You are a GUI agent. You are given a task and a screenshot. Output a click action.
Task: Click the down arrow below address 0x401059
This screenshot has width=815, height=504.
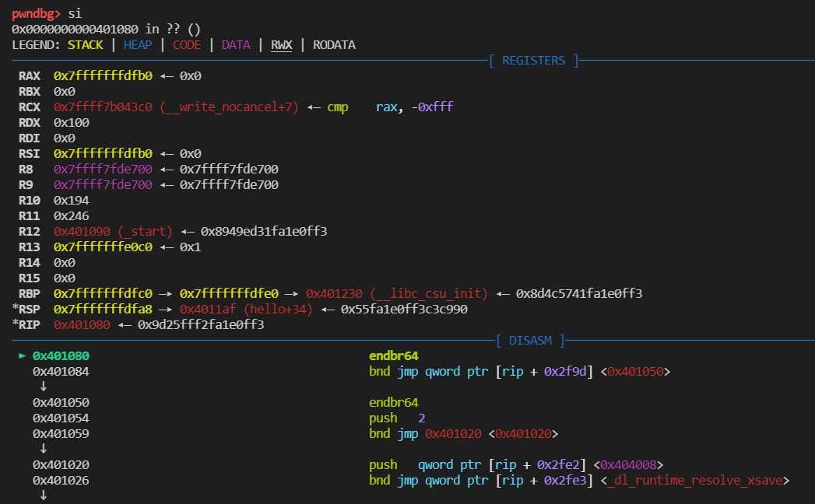(43, 449)
